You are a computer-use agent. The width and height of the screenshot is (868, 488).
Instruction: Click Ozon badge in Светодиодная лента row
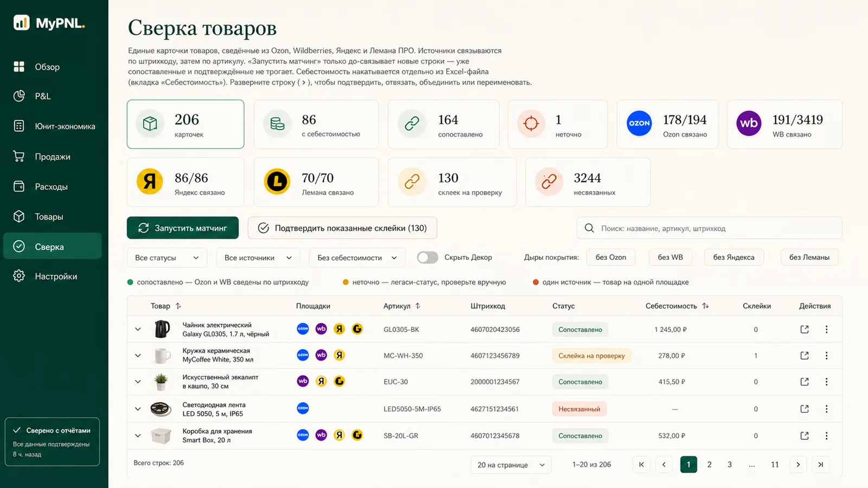point(303,408)
